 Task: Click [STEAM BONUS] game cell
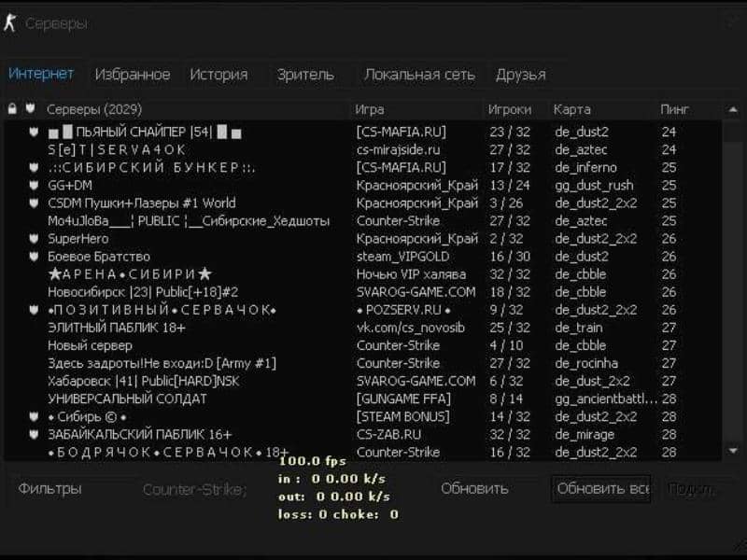[x=403, y=416]
